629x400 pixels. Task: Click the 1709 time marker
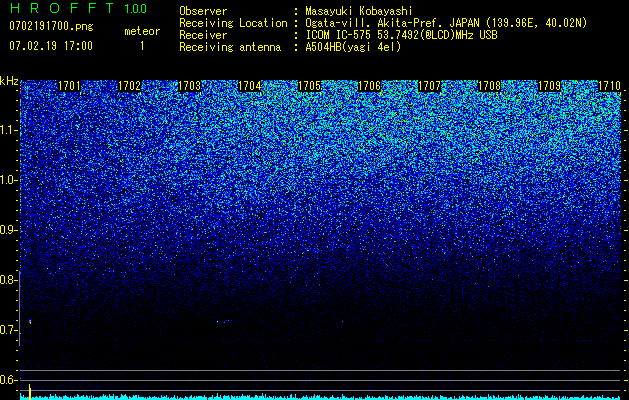[549, 86]
